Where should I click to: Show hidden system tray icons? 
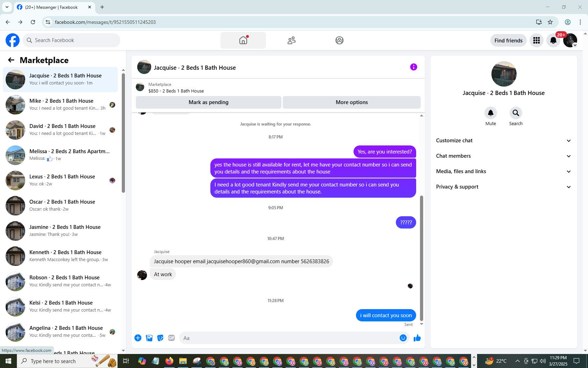coord(517,361)
